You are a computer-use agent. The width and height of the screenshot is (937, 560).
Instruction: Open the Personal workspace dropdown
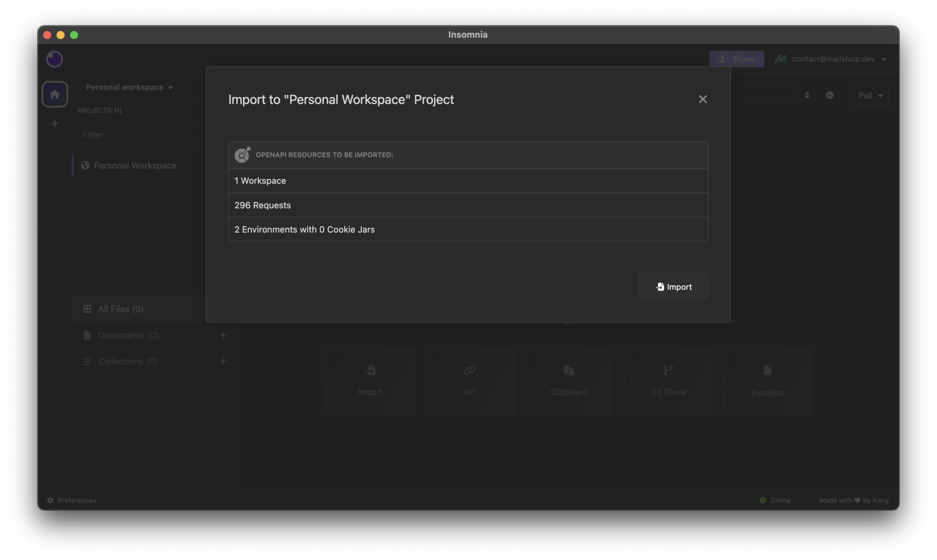(x=129, y=87)
